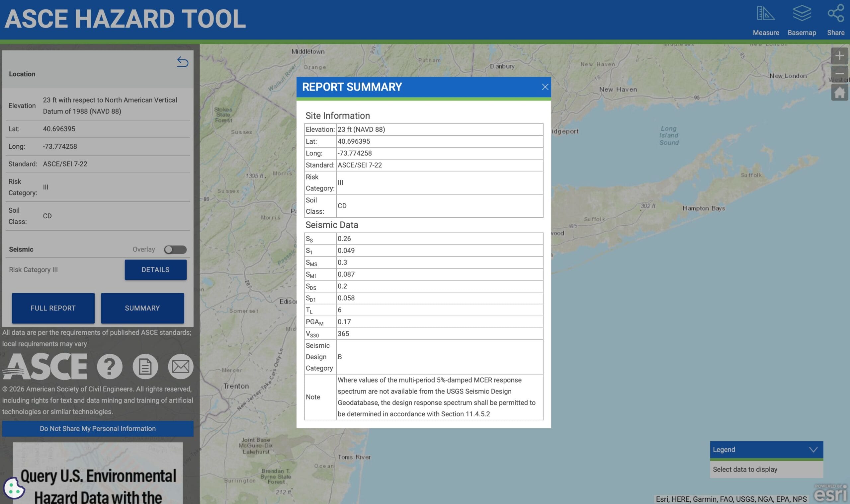Click the Legend header bar
This screenshot has width=850, height=504.
click(x=766, y=450)
